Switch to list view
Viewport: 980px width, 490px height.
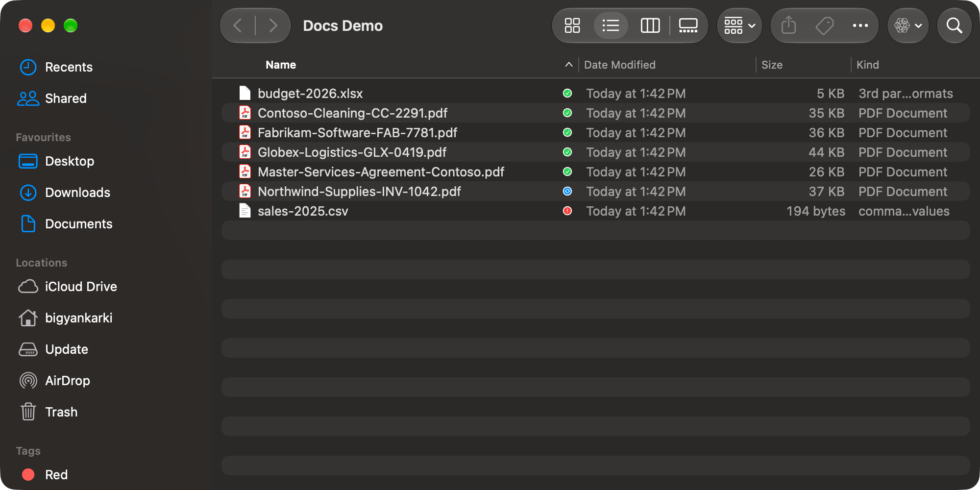[611, 25]
